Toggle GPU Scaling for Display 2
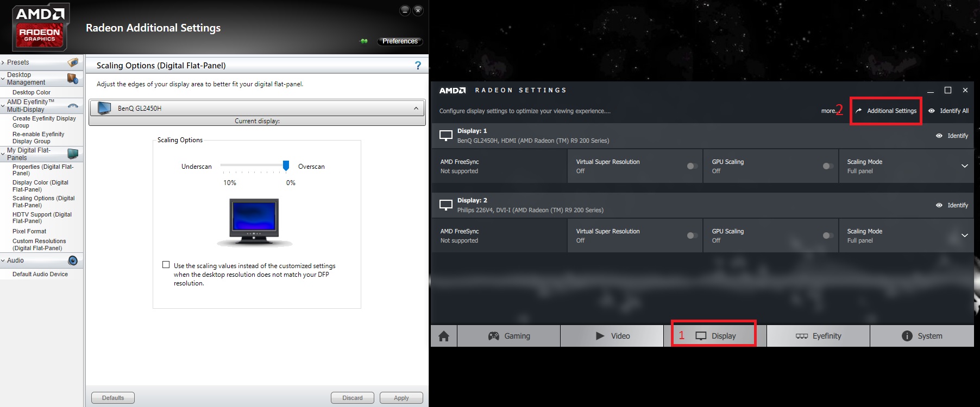The height and width of the screenshot is (407, 980). [828, 236]
